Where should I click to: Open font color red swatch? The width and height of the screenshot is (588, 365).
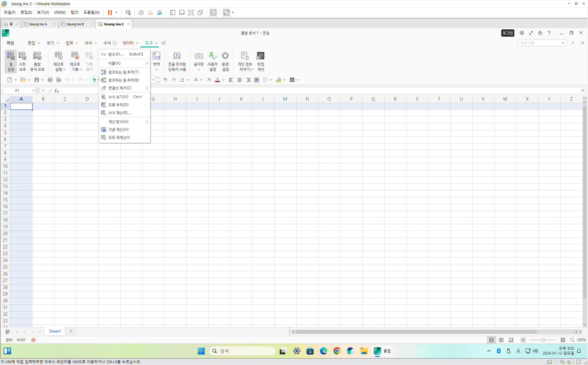coord(218,80)
